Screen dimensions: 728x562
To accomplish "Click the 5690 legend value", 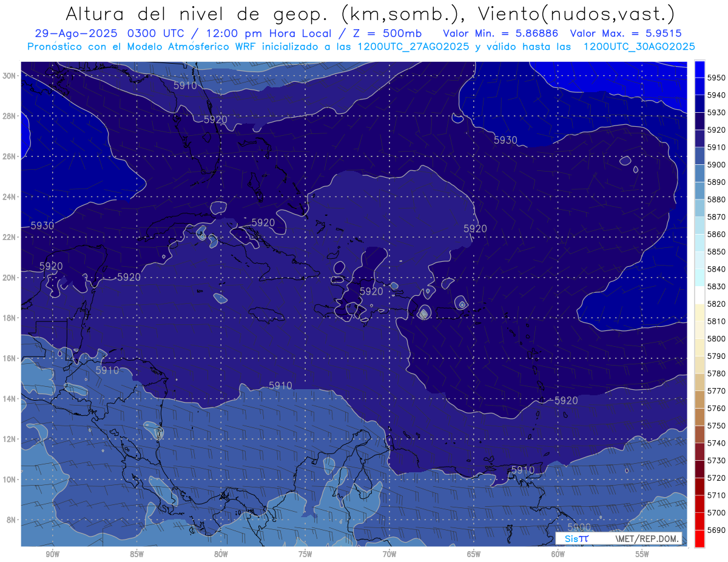I will [716, 530].
